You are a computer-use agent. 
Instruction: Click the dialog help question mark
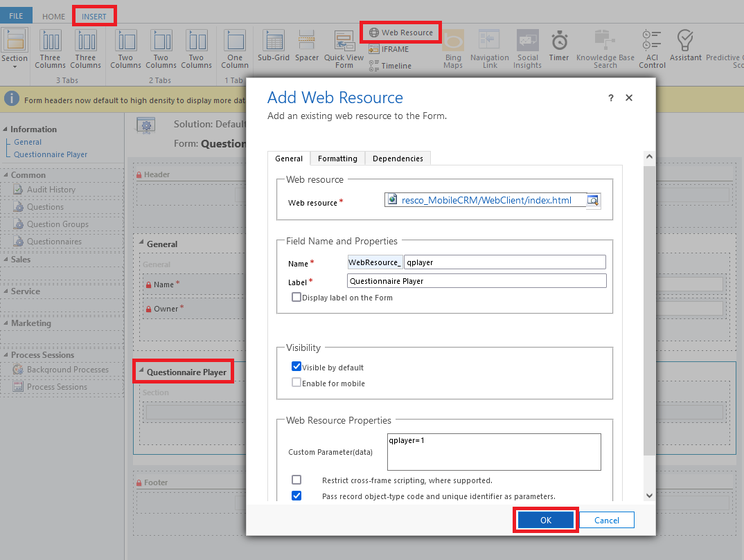pos(610,98)
